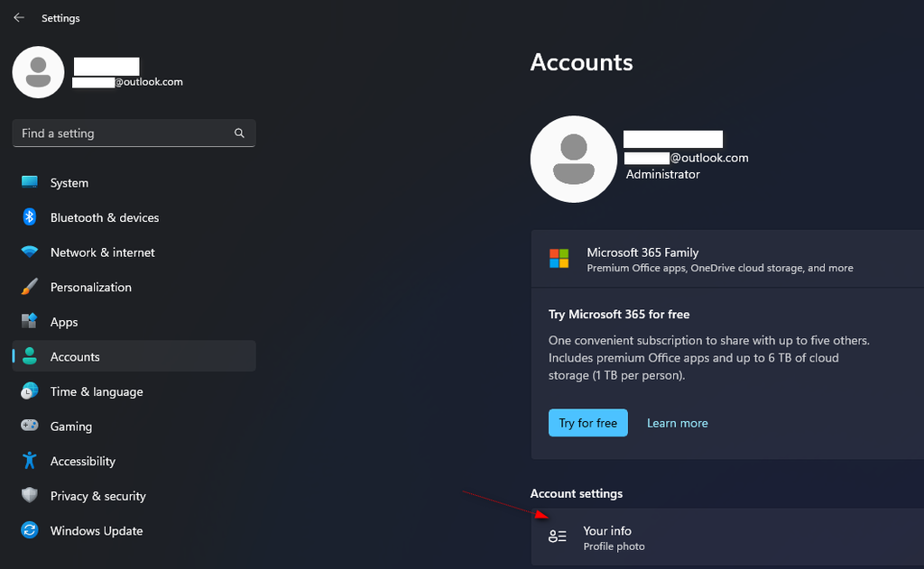924x569 pixels.
Task: Select the Gaming controller icon
Action: [x=29, y=426]
